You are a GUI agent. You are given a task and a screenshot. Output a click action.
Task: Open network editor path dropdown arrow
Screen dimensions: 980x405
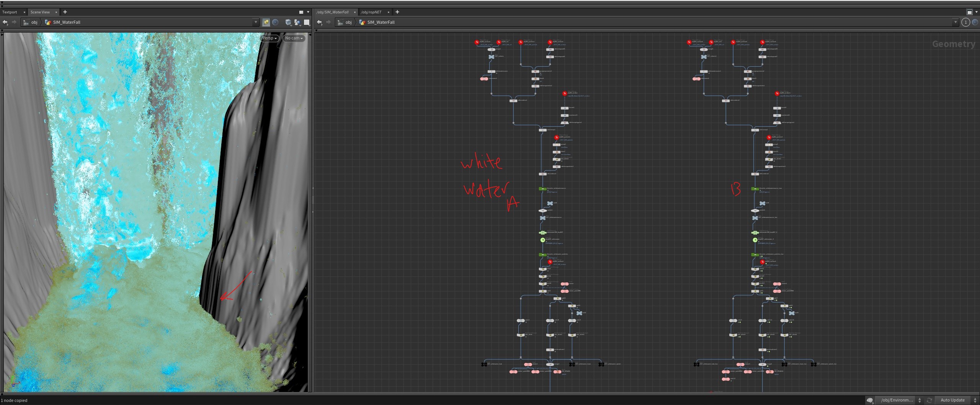[955, 22]
